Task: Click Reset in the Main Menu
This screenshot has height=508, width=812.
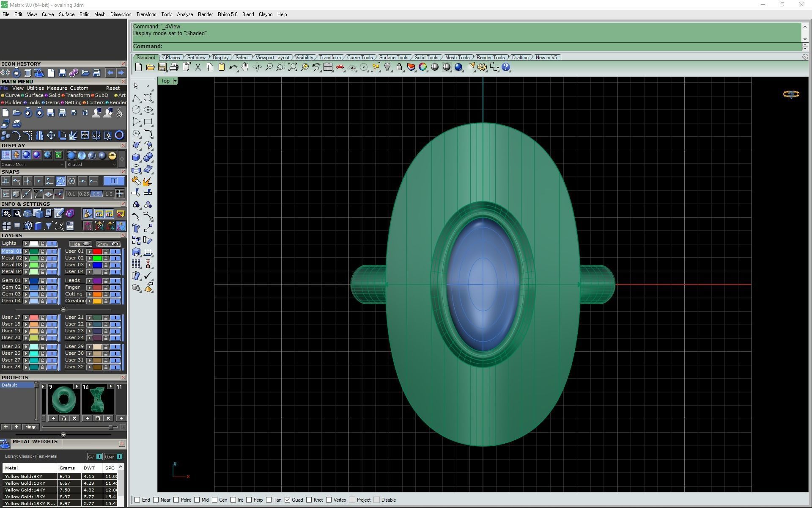Action: (x=113, y=88)
